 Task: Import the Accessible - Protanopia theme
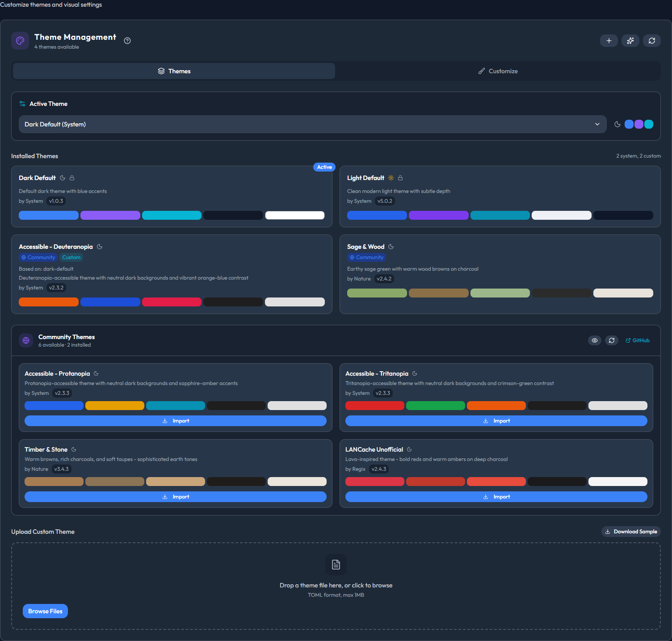click(x=176, y=421)
